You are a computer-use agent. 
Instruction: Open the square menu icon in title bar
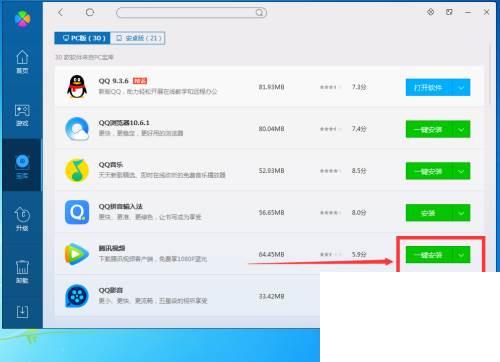point(449,12)
